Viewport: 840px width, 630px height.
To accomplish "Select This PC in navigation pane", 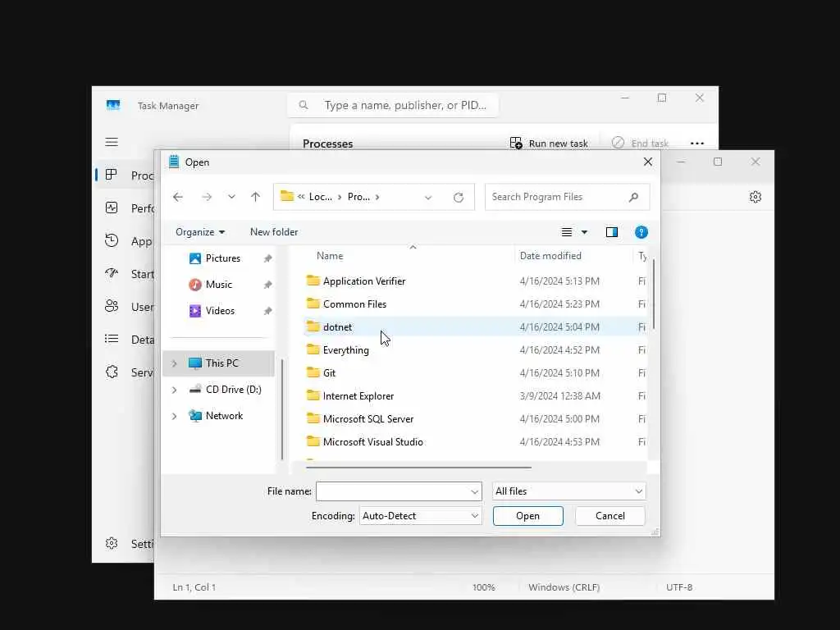I will coord(218,363).
